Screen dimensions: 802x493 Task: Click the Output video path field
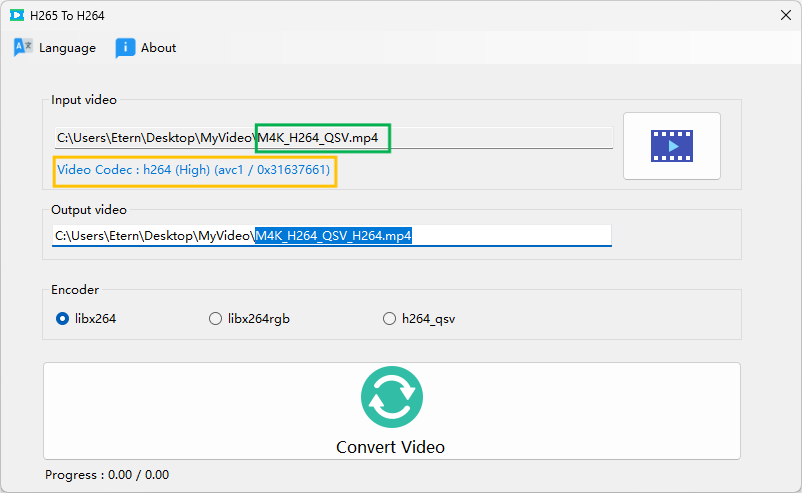(x=331, y=236)
